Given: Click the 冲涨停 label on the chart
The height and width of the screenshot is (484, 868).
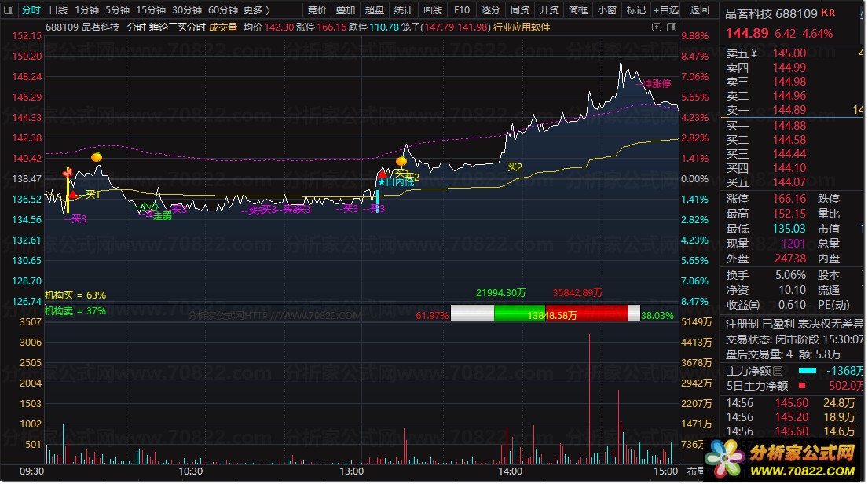Looking at the screenshot, I should (657, 83).
